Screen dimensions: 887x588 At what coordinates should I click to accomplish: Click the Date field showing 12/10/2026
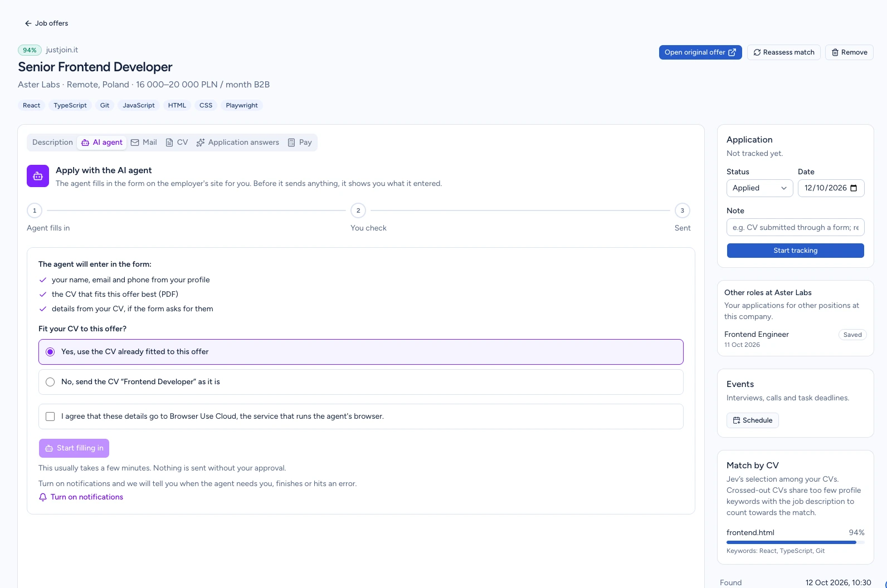point(831,188)
